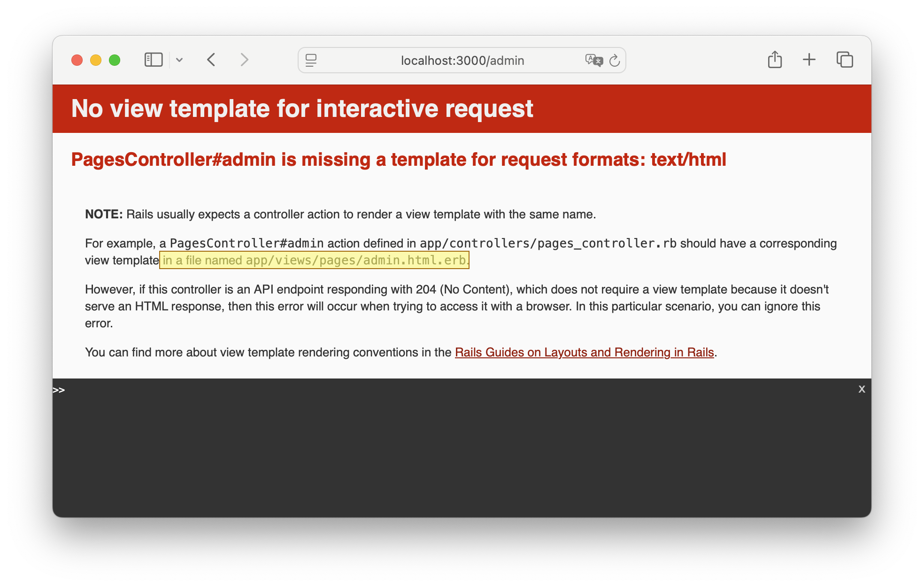The width and height of the screenshot is (924, 587).
Task: Click the forward navigation arrow
Action: (244, 60)
